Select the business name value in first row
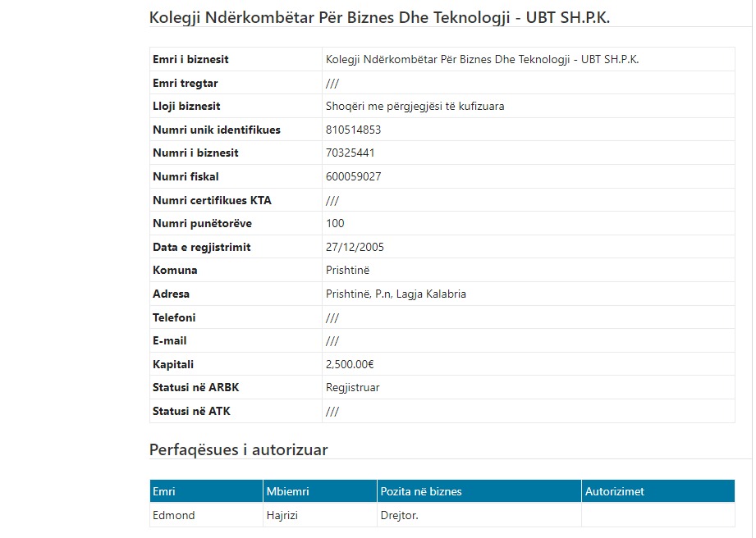 482,60
